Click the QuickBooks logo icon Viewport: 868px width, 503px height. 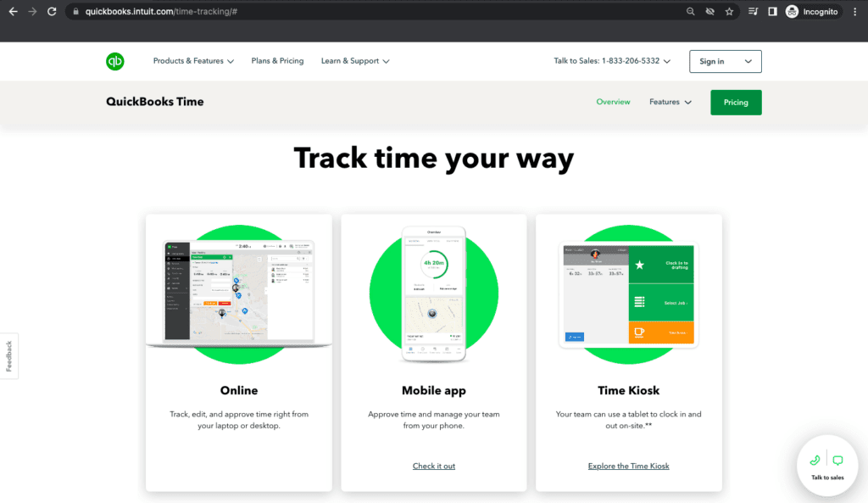pyautogui.click(x=115, y=61)
